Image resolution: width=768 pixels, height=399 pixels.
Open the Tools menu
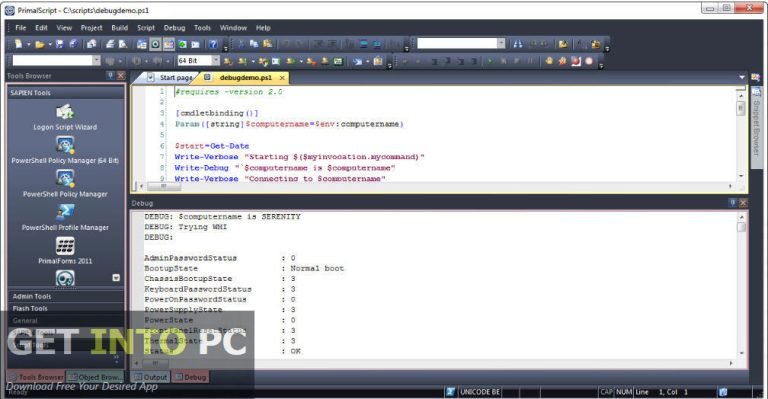pyautogui.click(x=202, y=28)
